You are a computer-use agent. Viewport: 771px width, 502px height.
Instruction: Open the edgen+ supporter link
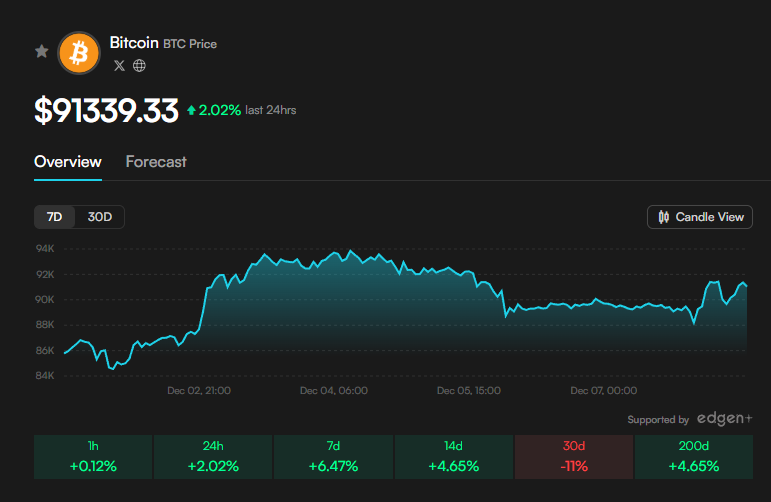pos(725,419)
